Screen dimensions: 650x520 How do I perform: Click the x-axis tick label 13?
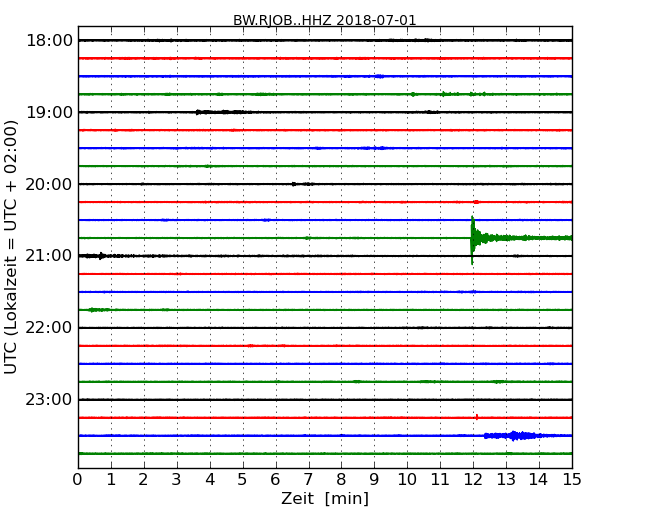coord(506,480)
